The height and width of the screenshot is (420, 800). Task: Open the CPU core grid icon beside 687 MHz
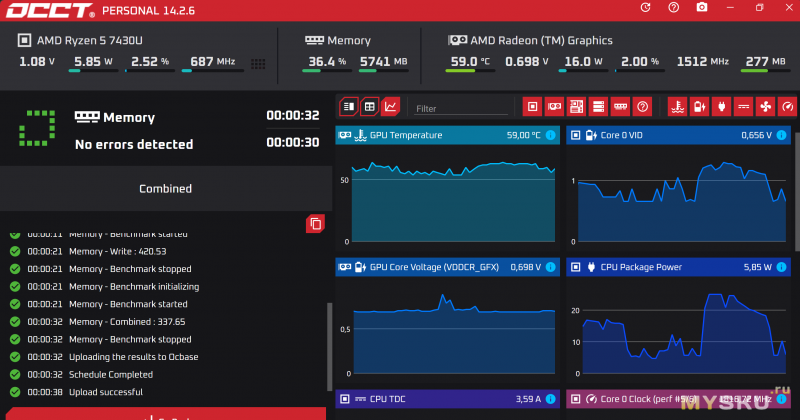click(x=259, y=63)
